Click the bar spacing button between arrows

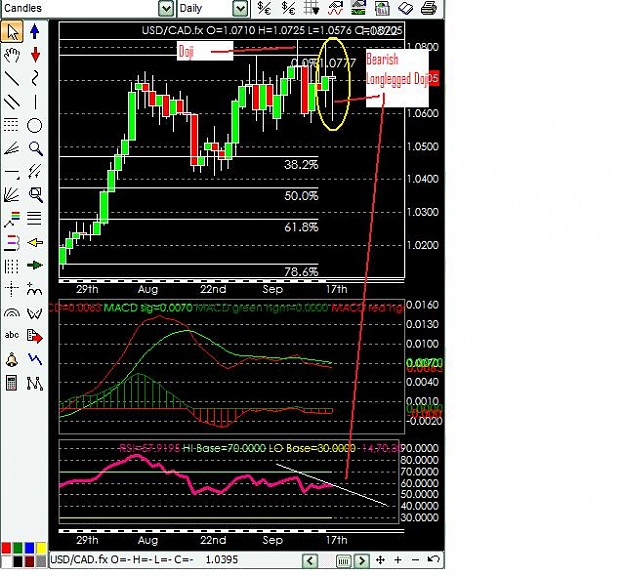pyautogui.click(x=343, y=561)
